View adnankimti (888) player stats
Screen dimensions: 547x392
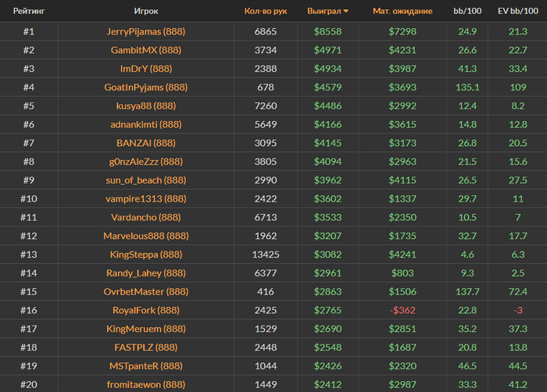pyautogui.click(x=145, y=124)
